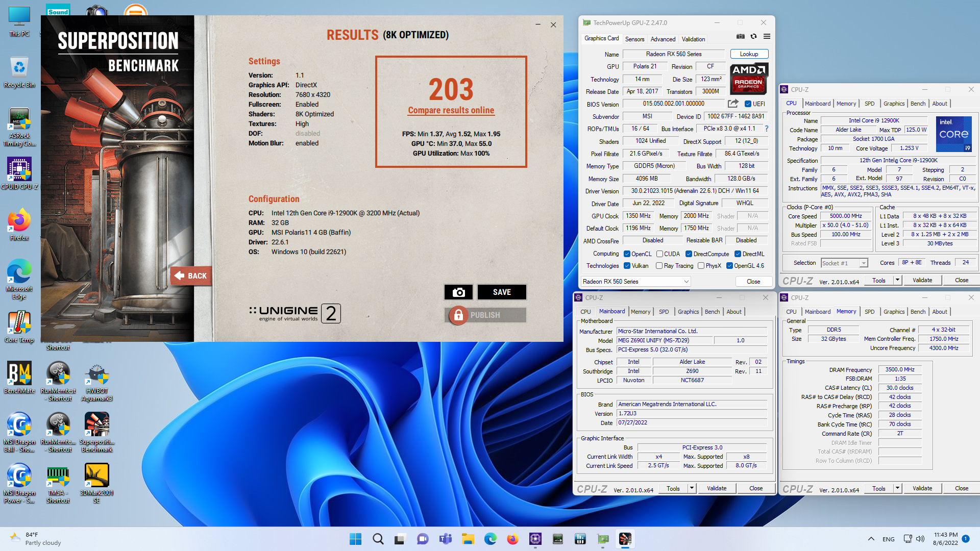
Task: Open Superposition Benchmark desktop shortcut
Action: (x=97, y=432)
